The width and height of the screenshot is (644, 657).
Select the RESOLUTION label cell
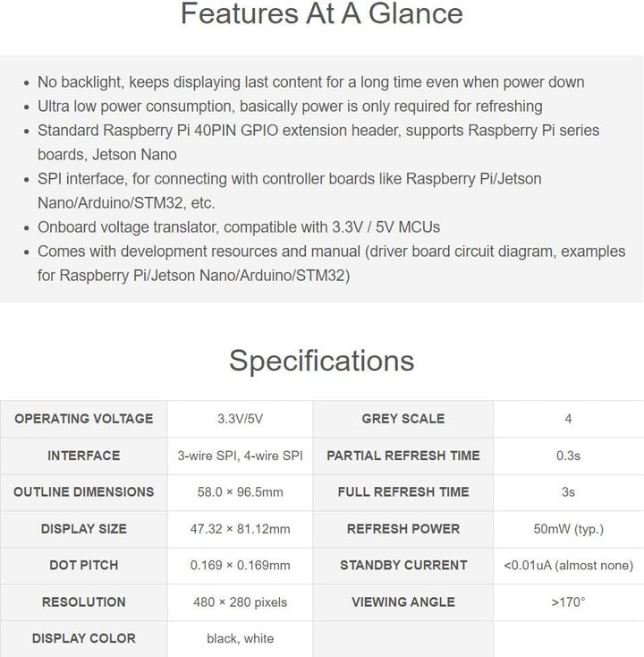(x=84, y=602)
